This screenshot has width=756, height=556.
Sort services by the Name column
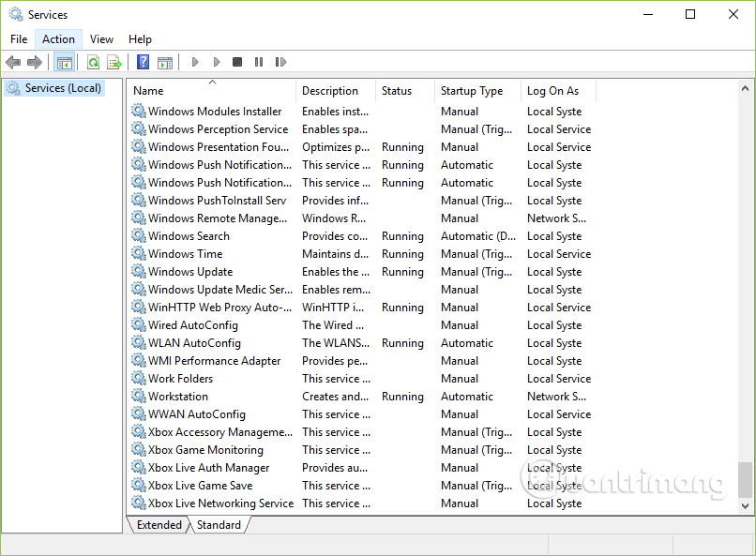tap(149, 90)
